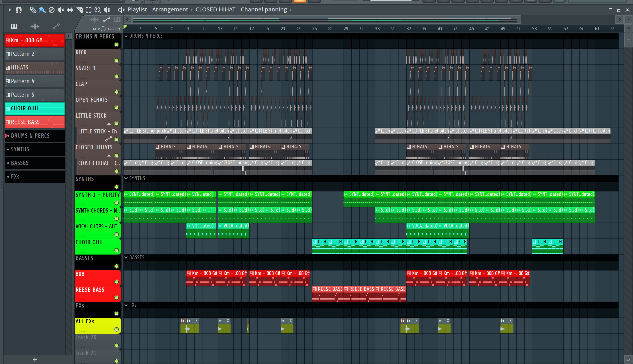Open the BASSES group in picker
This screenshot has height=364, width=633.
pyautogui.click(x=35, y=163)
